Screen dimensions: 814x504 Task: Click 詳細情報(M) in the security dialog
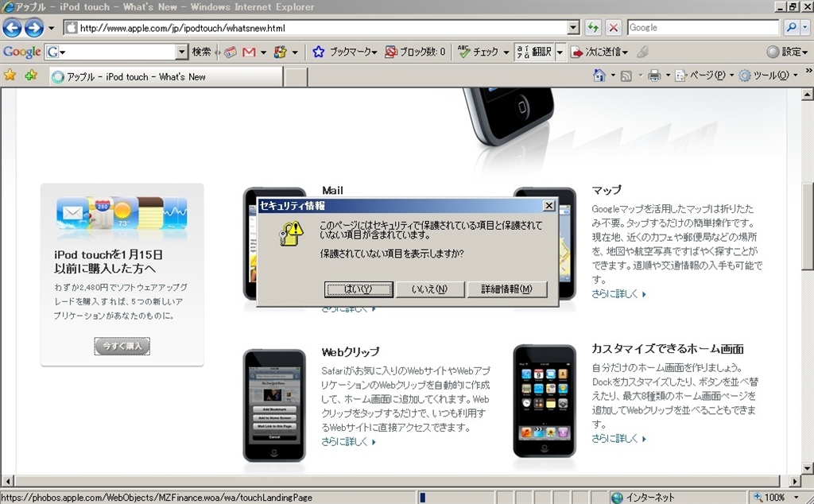tap(506, 289)
